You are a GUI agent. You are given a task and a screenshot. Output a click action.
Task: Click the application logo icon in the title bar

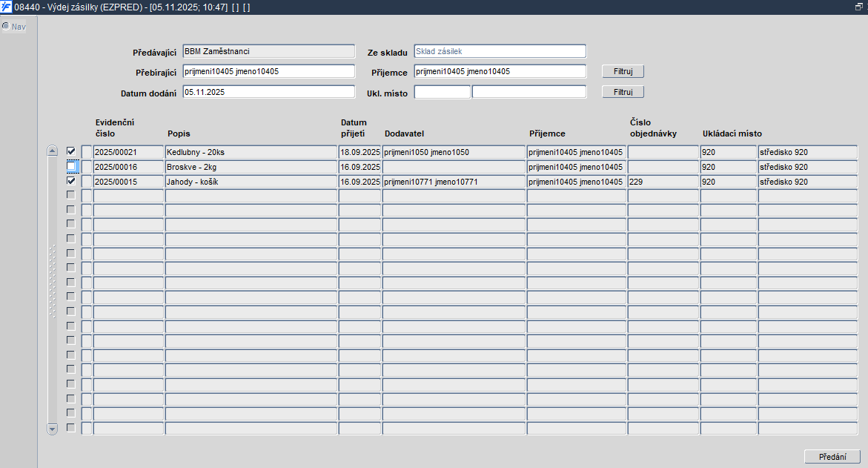click(x=6, y=7)
